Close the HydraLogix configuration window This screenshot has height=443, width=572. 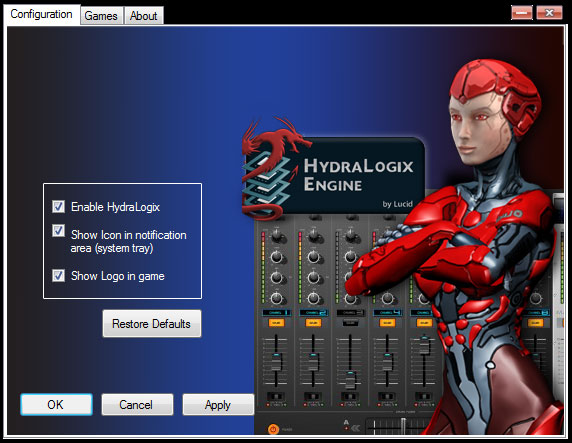549,13
